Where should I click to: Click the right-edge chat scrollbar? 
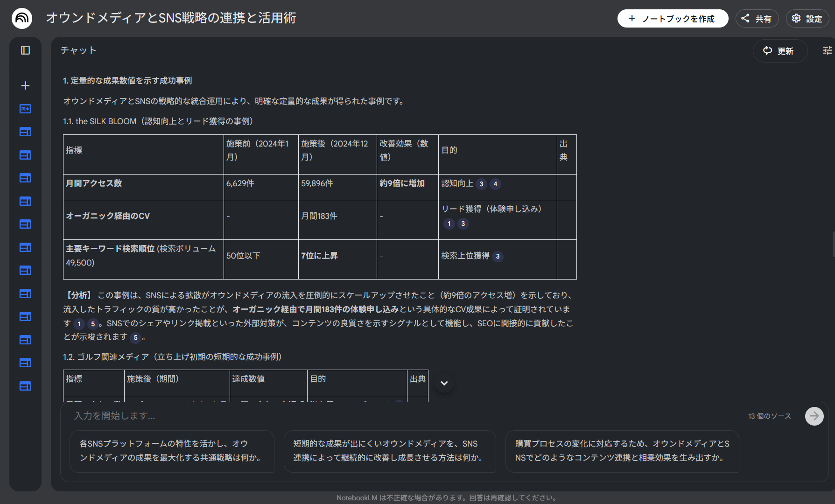click(x=833, y=243)
